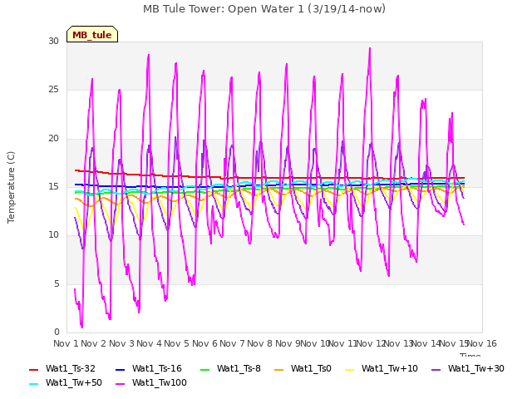The width and height of the screenshot is (532, 399).
Task: Click the magenta Wat1_Tw100 legend swatch
Action: [120, 384]
